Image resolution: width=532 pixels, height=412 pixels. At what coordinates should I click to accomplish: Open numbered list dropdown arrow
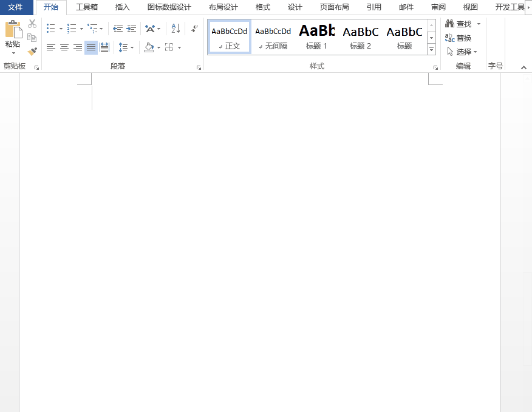pos(81,29)
